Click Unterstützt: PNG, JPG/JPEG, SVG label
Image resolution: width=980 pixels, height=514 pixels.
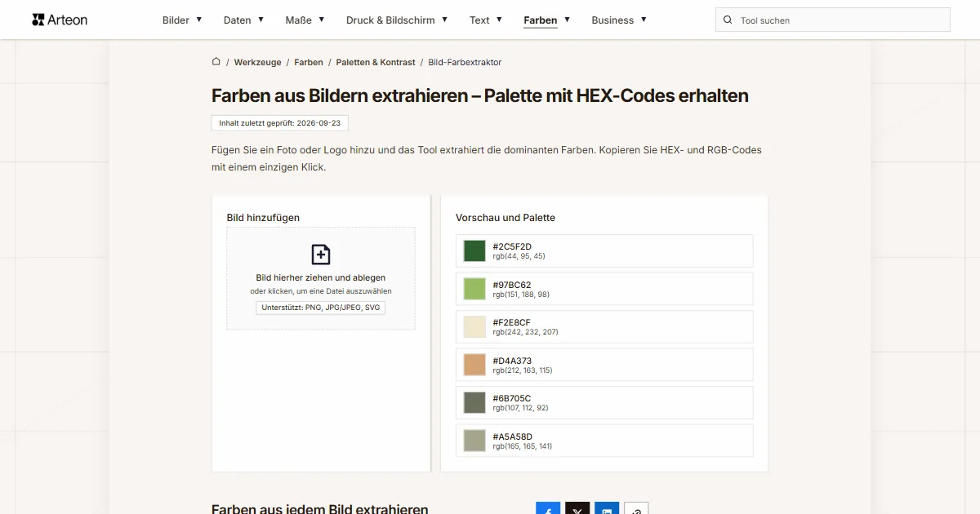321,308
